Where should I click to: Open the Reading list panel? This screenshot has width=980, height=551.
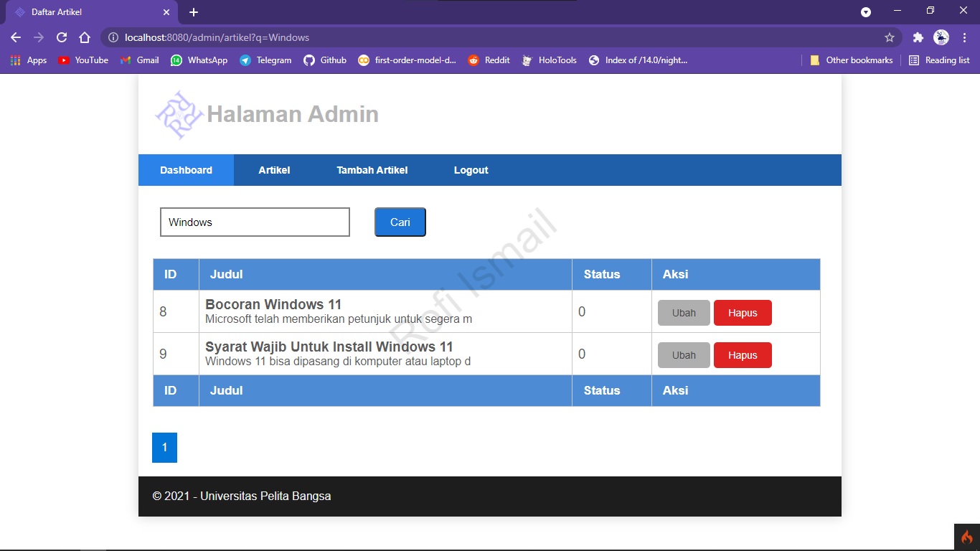(x=940, y=60)
